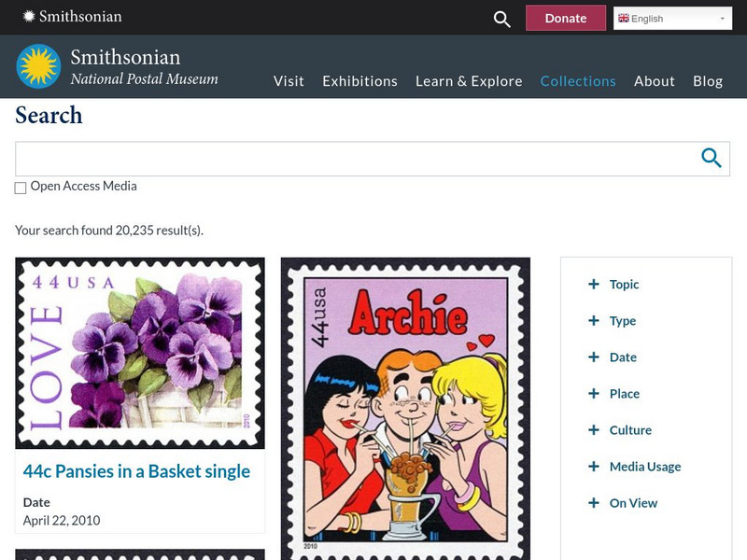This screenshot has width=747, height=560.
Task: Open the About menu
Action: point(655,81)
